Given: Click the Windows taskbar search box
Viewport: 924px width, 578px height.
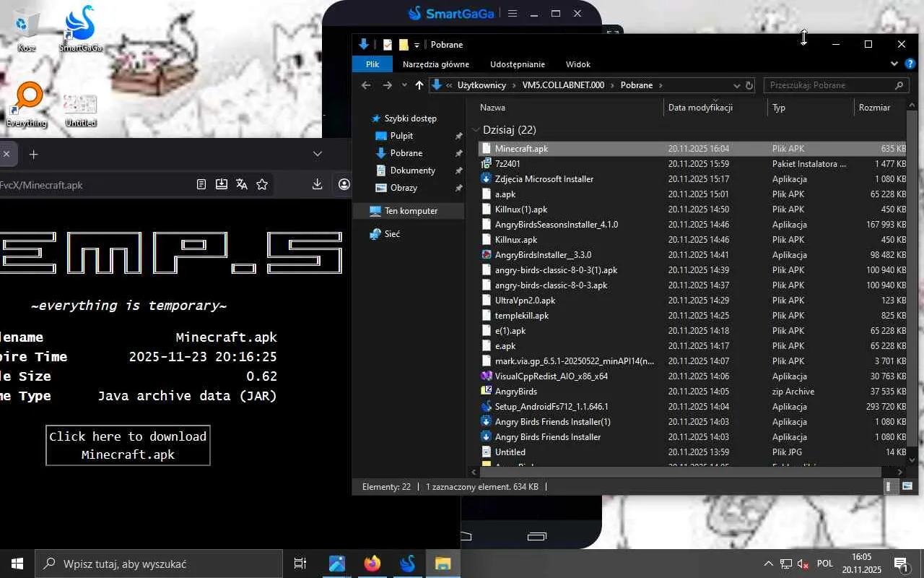Looking at the screenshot, I should (x=159, y=564).
